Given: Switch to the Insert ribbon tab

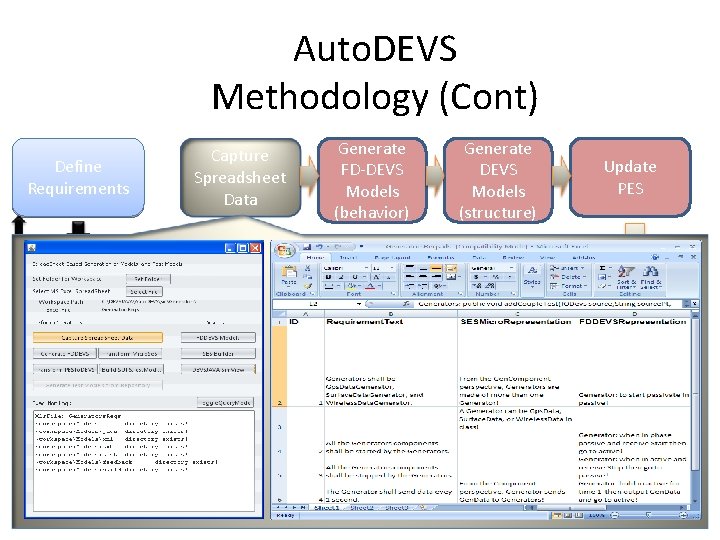Looking at the screenshot, I should (x=348, y=258).
